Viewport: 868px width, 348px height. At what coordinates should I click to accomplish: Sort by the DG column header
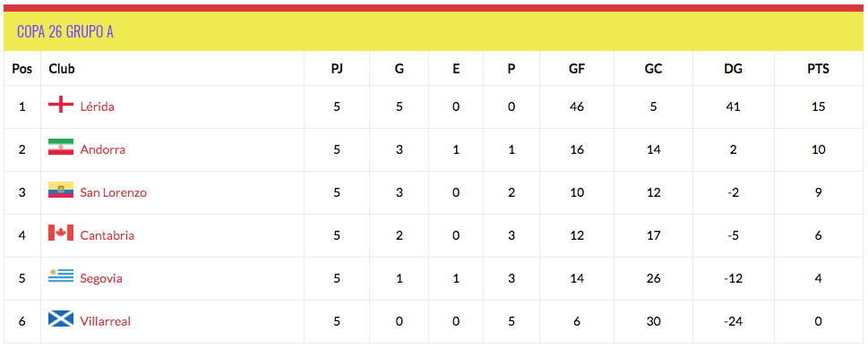(x=733, y=69)
